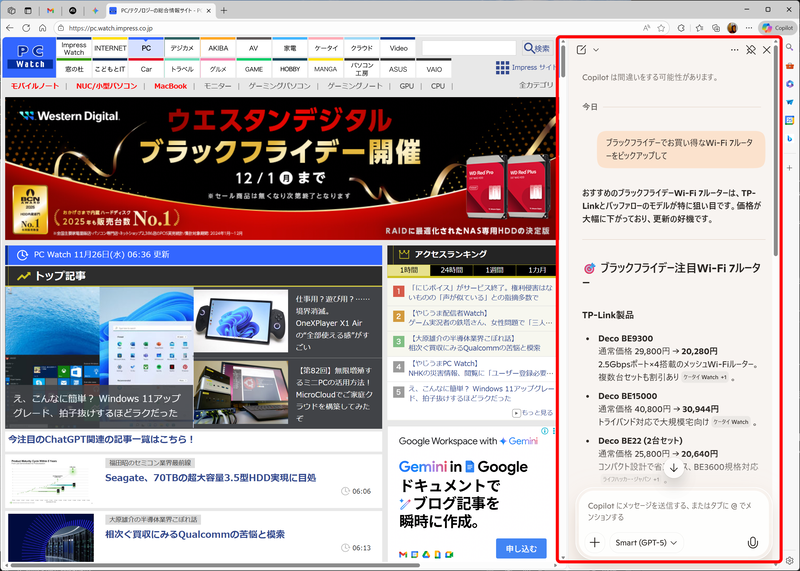The height and width of the screenshot is (571, 800).
Task: Open the ライフハッカー・ジャパン citation chip
Action: pyautogui.click(x=631, y=479)
